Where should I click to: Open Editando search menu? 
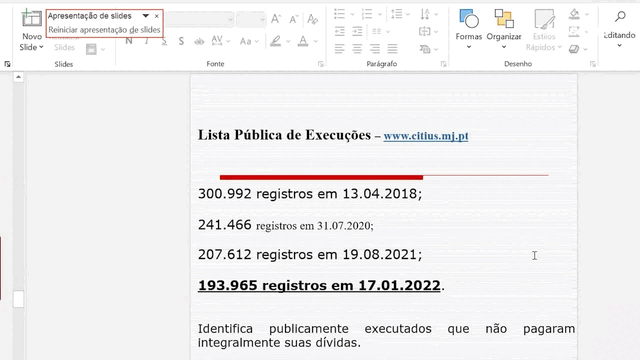[620, 29]
